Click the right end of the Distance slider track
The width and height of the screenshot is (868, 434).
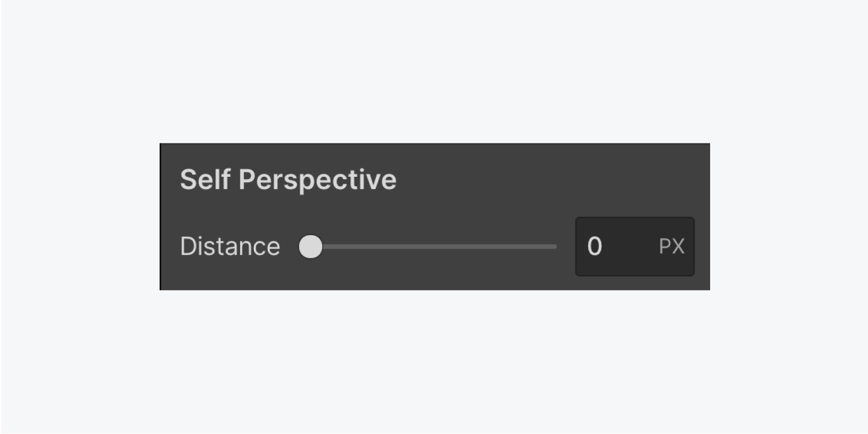pos(554,247)
